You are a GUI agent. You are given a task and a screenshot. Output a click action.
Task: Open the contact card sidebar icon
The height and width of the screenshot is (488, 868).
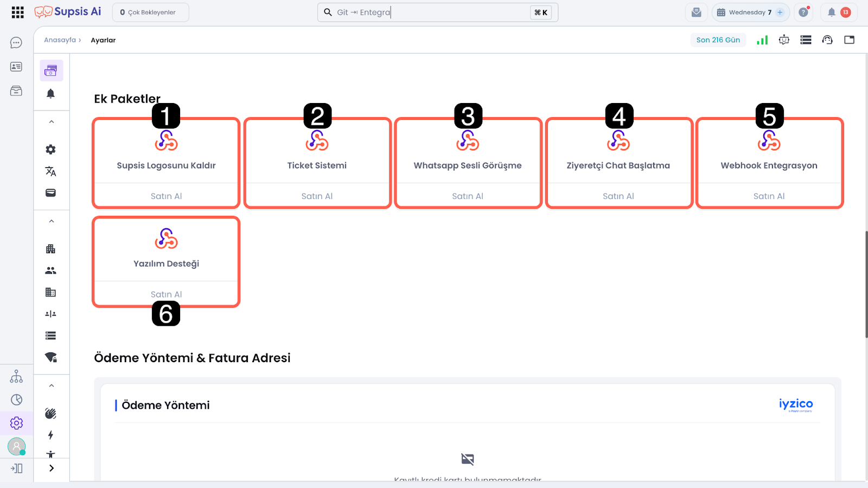coord(16,67)
